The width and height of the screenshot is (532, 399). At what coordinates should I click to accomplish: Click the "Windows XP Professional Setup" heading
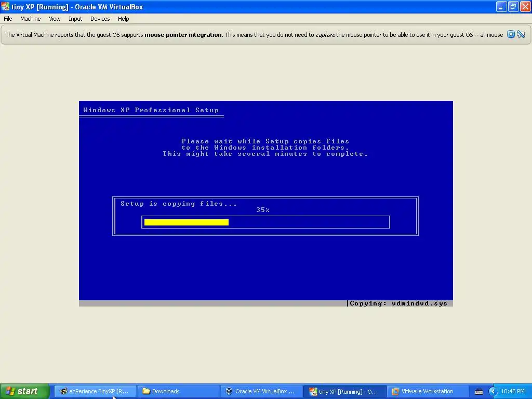(x=151, y=110)
